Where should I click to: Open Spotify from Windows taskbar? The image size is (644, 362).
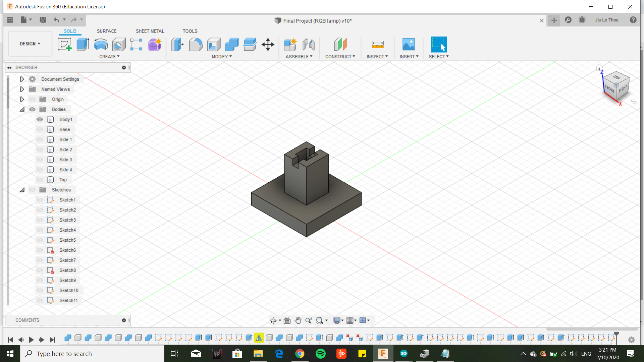pyautogui.click(x=321, y=353)
